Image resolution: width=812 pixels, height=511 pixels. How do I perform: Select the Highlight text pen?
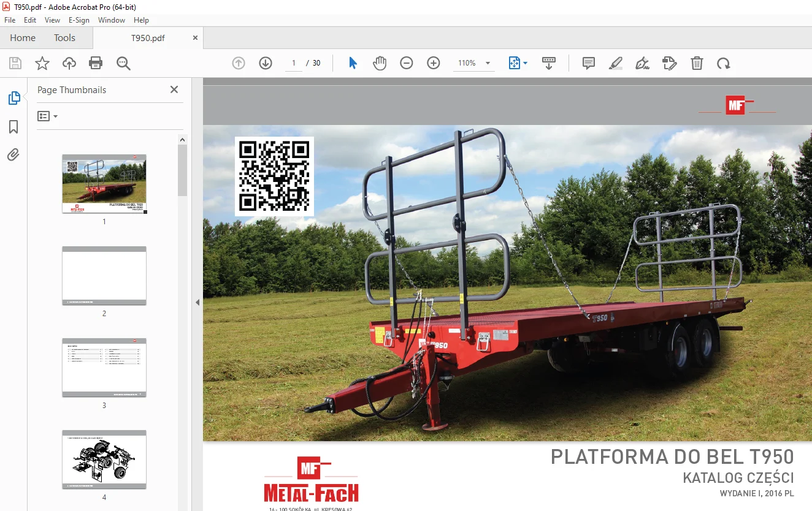pyautogui.click(x=616, y=63)
